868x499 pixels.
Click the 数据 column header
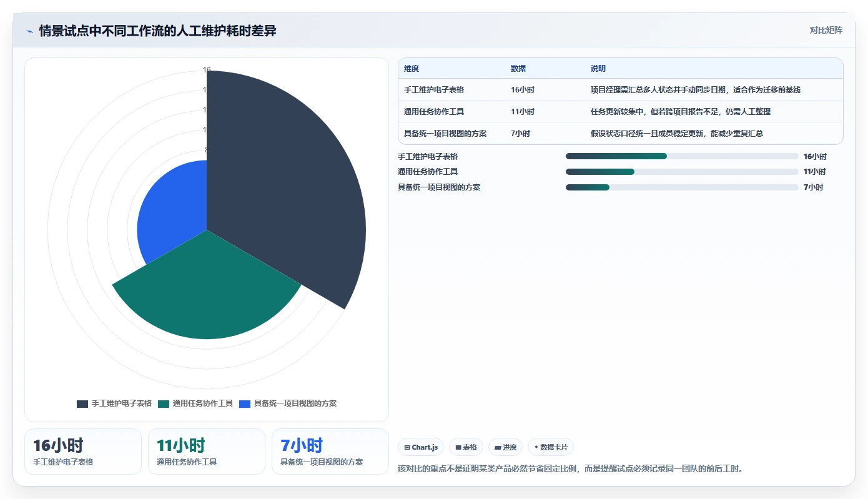518,69
